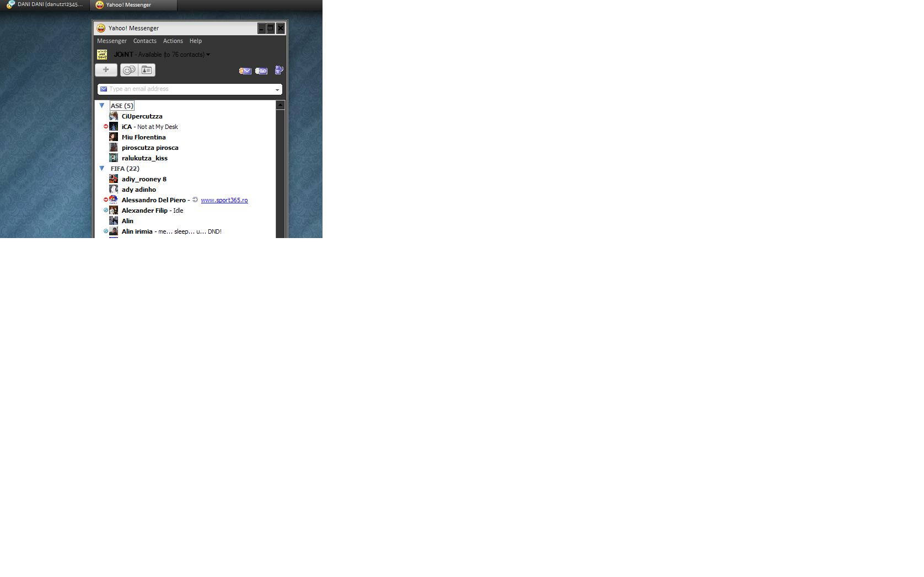Screen dimensions: 924x577
Task: Select the contact named "Alin"
Action: (x=127, y=221)
